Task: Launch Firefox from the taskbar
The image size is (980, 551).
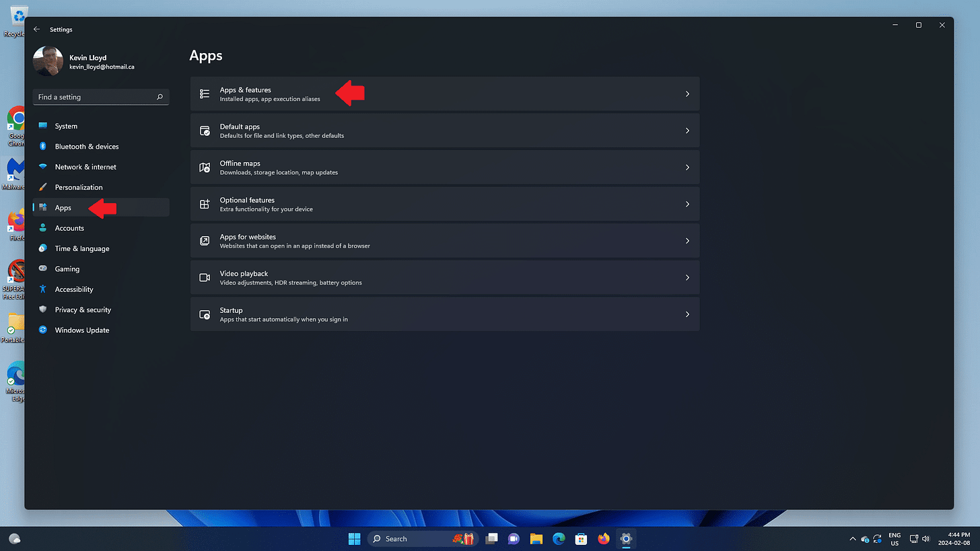Action: tap(603, 538)
